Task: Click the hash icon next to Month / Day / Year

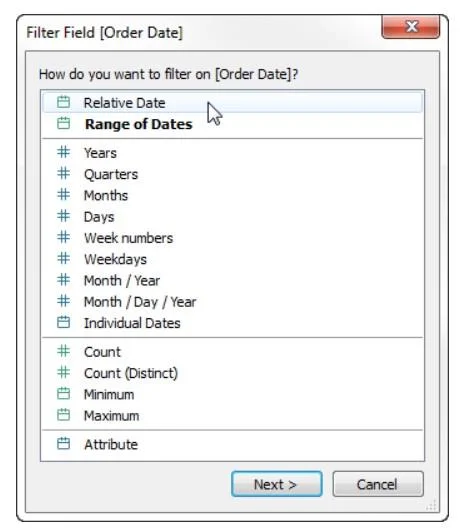Action: click(x=64, y=301)
